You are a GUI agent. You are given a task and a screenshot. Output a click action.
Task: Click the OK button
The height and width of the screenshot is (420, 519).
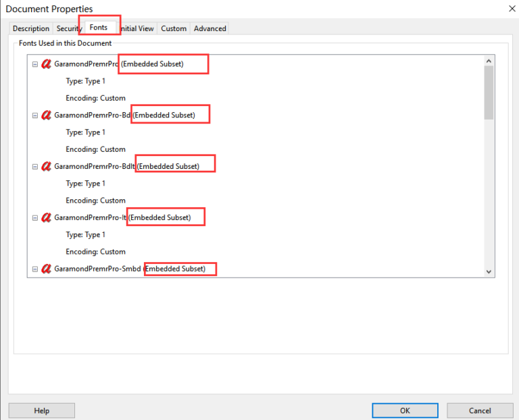pos(405,411)
